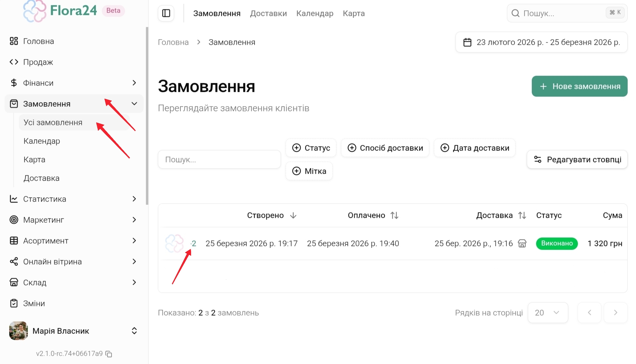Add Статус filter

pos(311,148)
